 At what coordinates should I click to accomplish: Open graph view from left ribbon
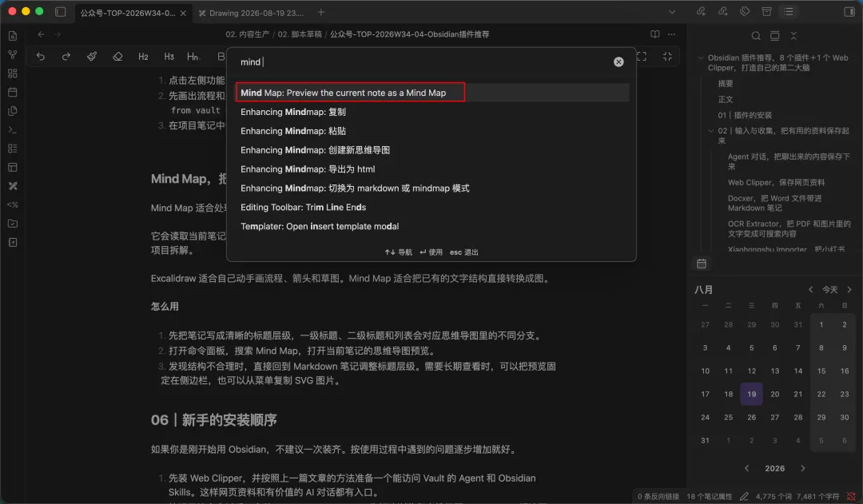tap(13, 54)
